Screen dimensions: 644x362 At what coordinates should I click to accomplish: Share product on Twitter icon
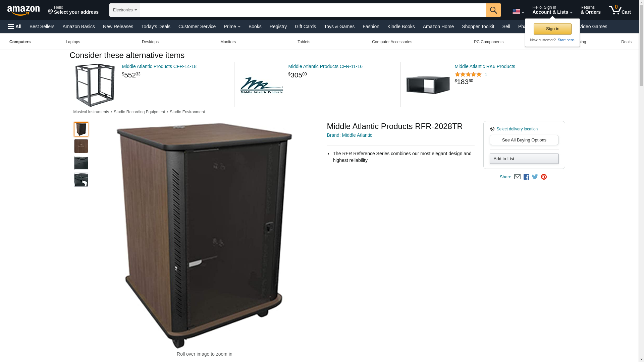point(535,177)
